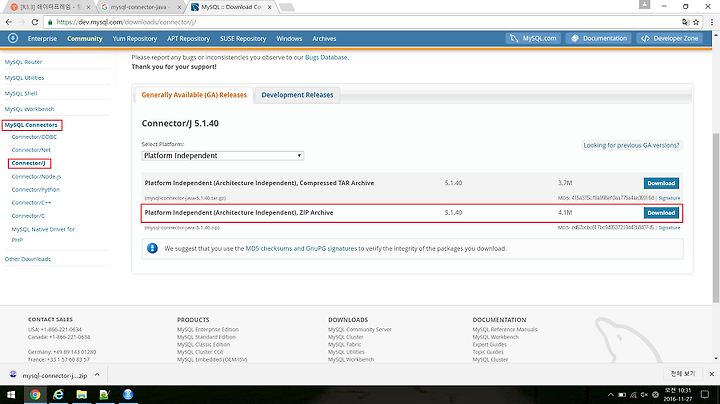Open the Windows Start menu
Image resolution: width=720 pixels, height=404 pixels.
tap(11, 394)
